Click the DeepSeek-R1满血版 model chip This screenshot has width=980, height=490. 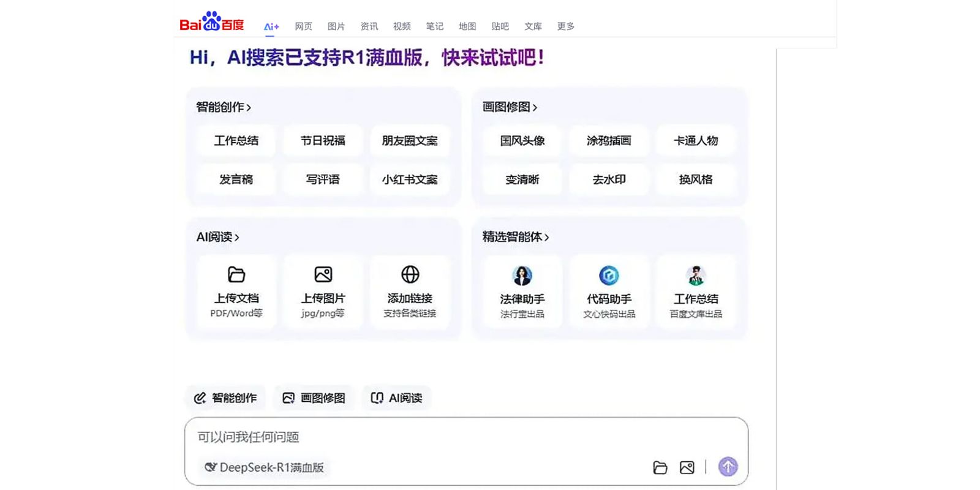[264, 467]
